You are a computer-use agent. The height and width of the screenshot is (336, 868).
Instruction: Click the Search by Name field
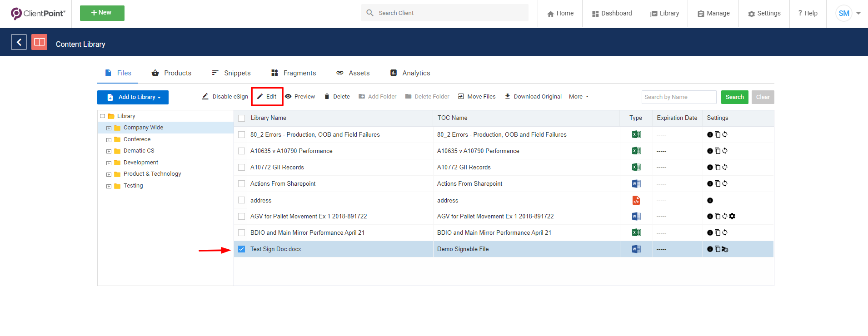679,97
